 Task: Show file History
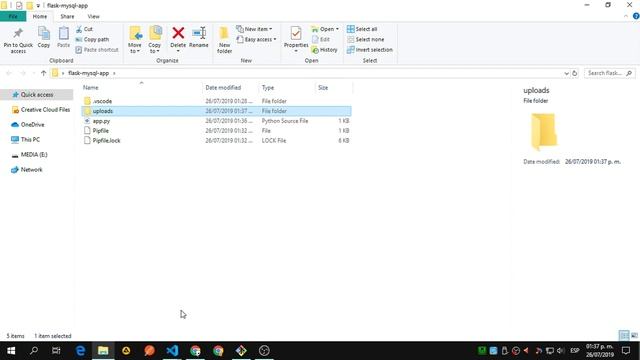coord(324,50)
